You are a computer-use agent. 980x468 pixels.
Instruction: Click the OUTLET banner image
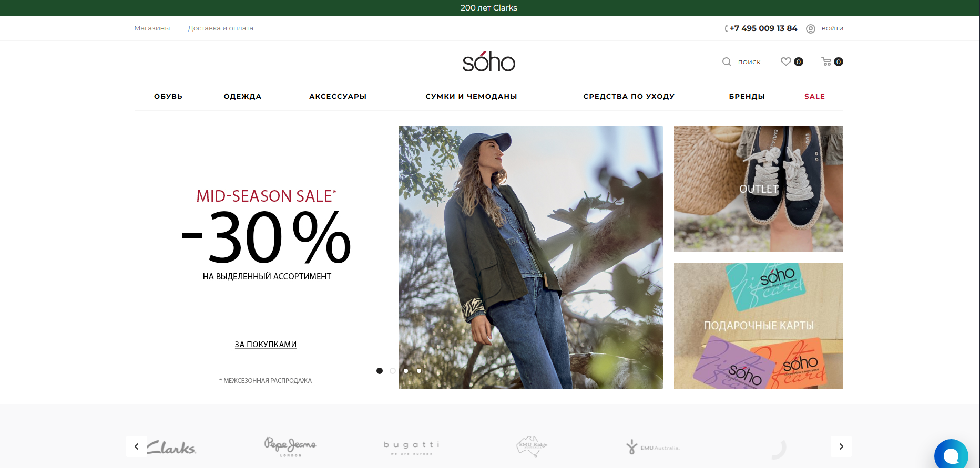click(759, 189)
